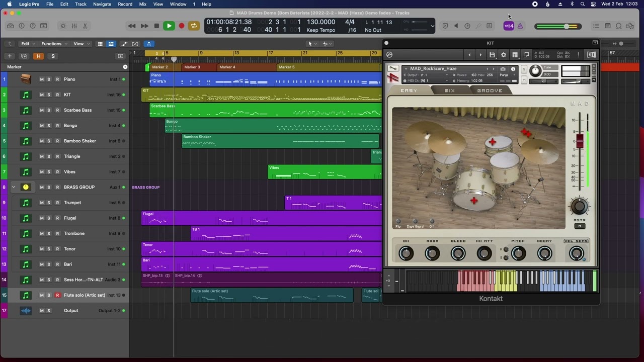Expand the BRASS GROUP track stack
This screenshot has height=362, width=644.
(x=14, y=187)
